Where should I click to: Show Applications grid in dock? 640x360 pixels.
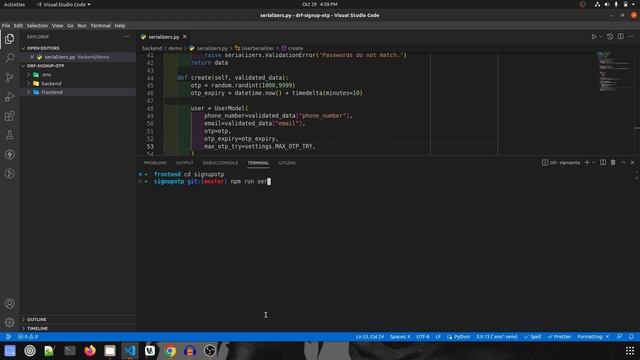(630, 351)
